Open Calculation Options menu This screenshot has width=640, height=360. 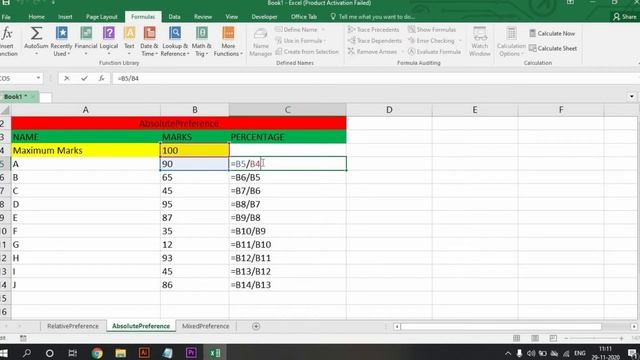click(x=511, y=41)
